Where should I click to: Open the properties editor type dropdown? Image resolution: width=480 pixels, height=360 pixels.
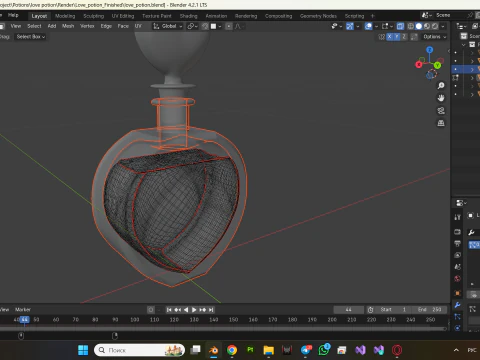point(461,203)
